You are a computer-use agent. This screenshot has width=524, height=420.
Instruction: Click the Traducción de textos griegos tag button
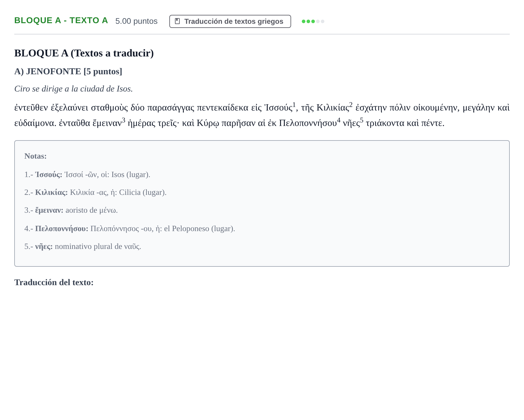pos(230,21)
